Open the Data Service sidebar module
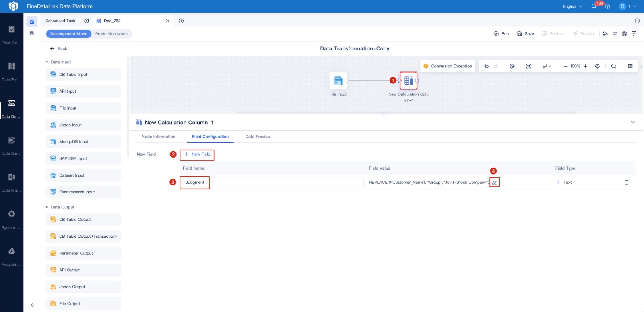 12,145
